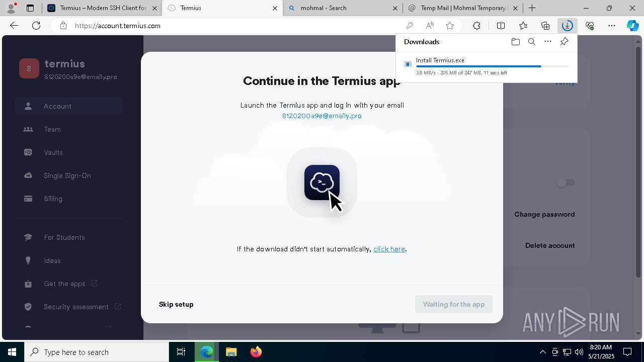The image size is (644, 362).
Task: Click the Termius download progress bar
Action: point(492,66)
